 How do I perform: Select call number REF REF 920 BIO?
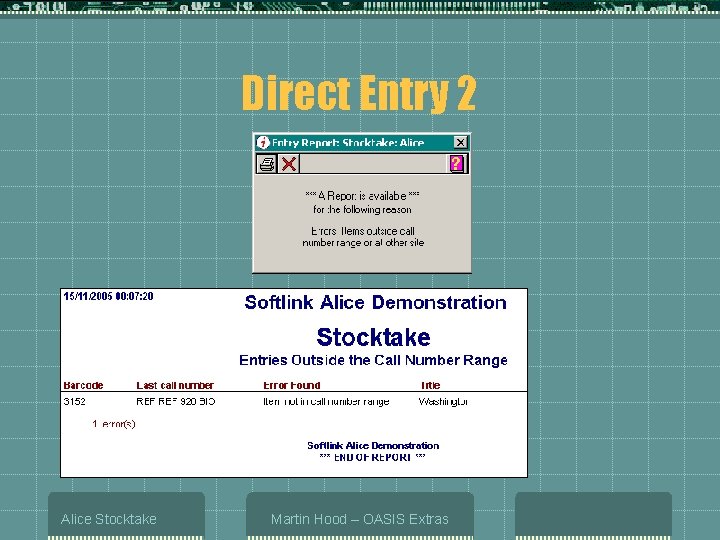point(176,402)
